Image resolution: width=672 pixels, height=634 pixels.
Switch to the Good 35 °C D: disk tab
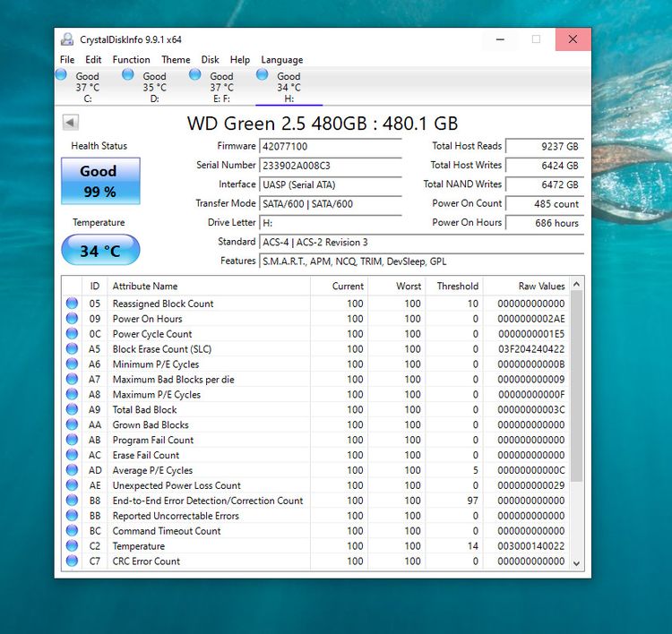coord(155,87)
